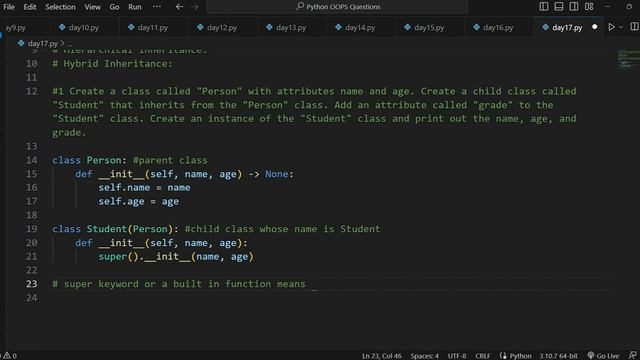This screenshot has width=640, height=360.
Task: Click day17.py in the breadcrumb
Action: pyautogui.click(x=42, y=43)
